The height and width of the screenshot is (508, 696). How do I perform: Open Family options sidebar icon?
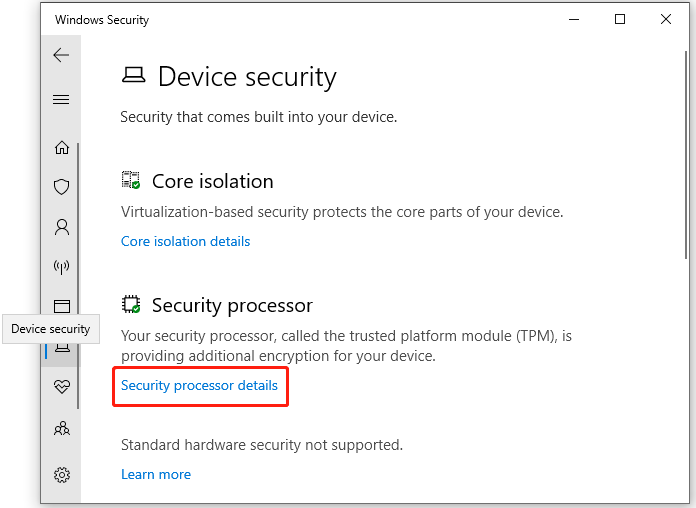pos(62,429)
